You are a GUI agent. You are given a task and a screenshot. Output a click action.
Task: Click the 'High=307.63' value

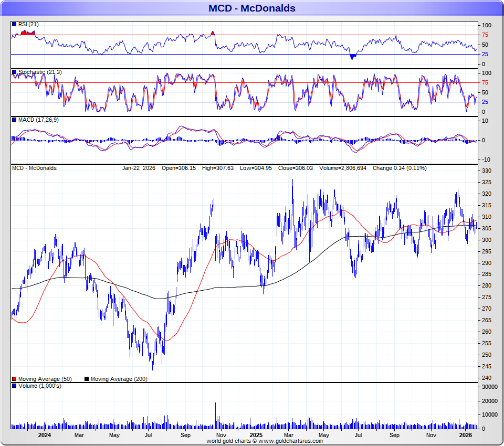217,168
